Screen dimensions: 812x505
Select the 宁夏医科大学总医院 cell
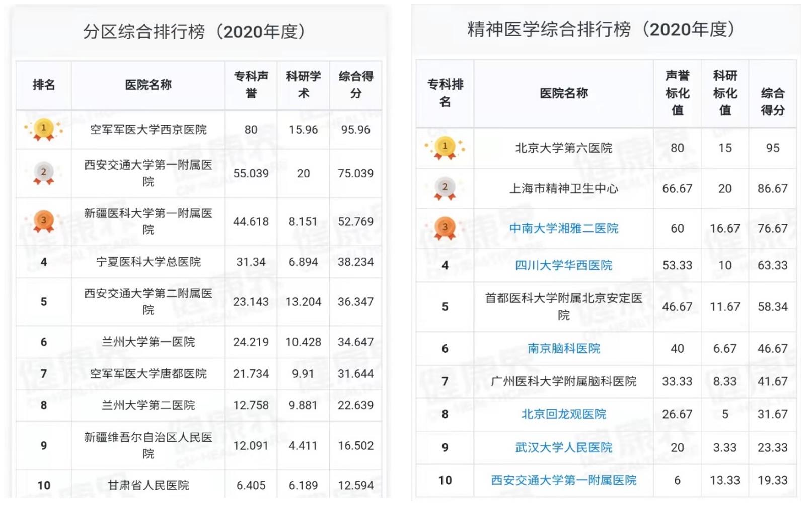(x=149, y=262)
